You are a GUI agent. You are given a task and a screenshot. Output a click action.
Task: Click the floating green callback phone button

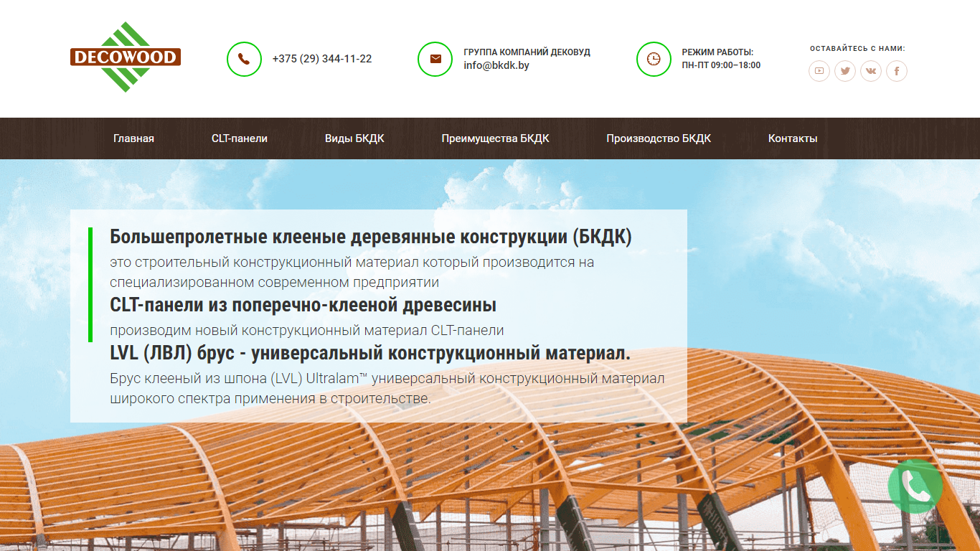coord(915,486)
